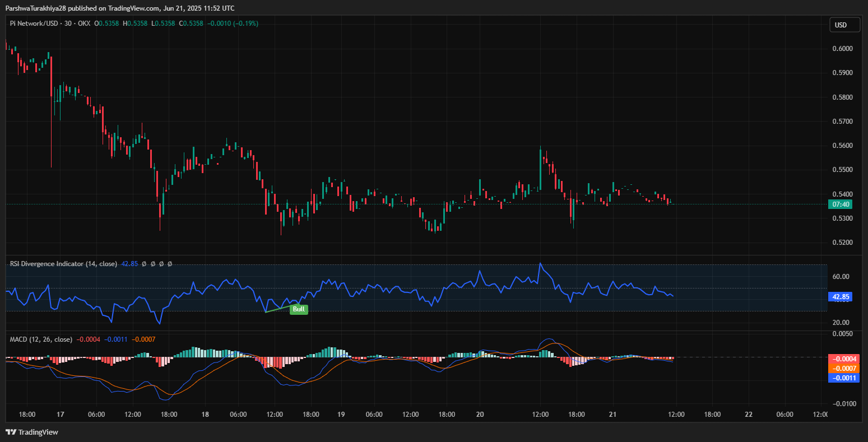Viewport: 868px width, 442px height.
Task: Click the 0.5700 price scale label
Action: click(x=842, y=122)
